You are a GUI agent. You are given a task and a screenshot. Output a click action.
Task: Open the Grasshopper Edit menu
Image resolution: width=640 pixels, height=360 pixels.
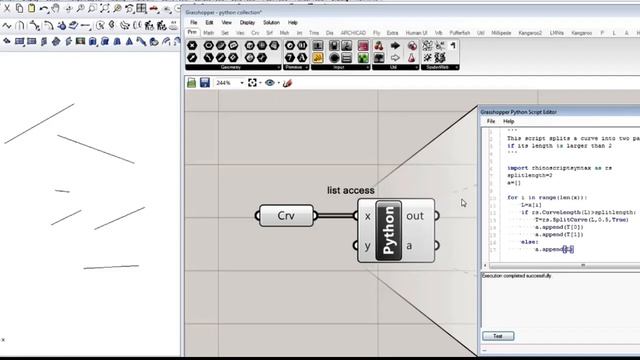click(209, 22)
